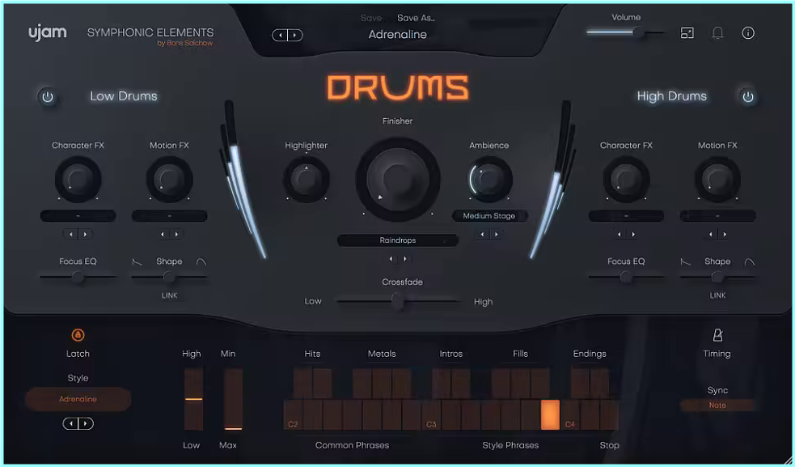Toggle LINK under High Drums Shape
The image size is (795, 467).
pyautogui.click(x=717, y=296)
